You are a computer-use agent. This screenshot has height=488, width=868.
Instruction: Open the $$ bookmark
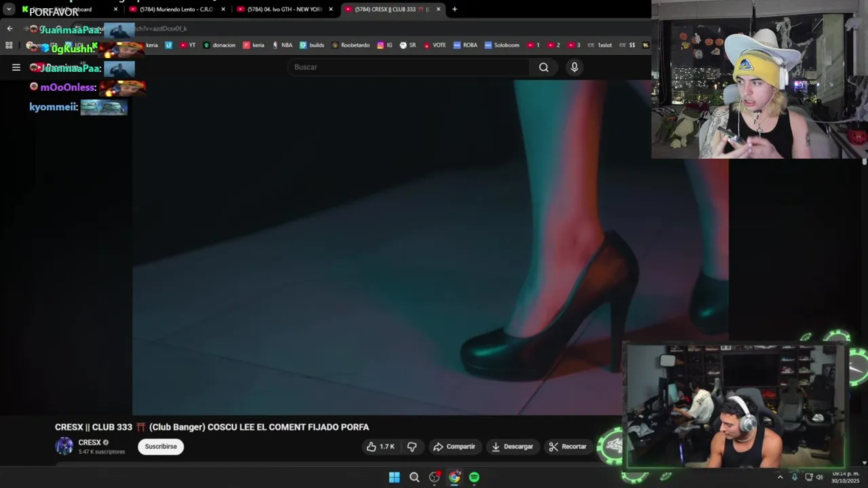[x=627, y=45]
